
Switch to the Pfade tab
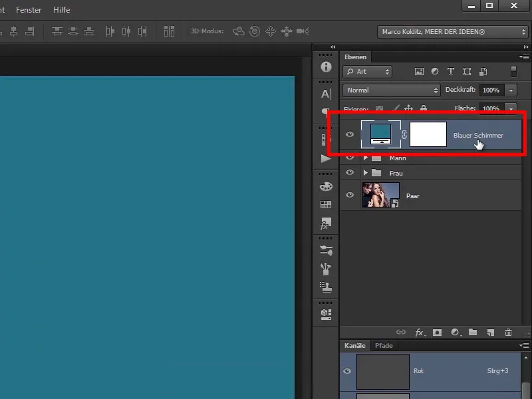click(x=384, y=345)
